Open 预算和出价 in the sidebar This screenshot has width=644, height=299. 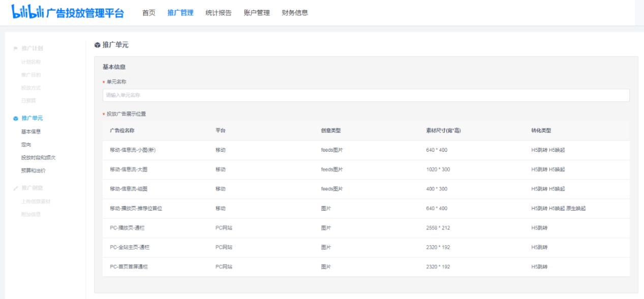tap(33, 171)
